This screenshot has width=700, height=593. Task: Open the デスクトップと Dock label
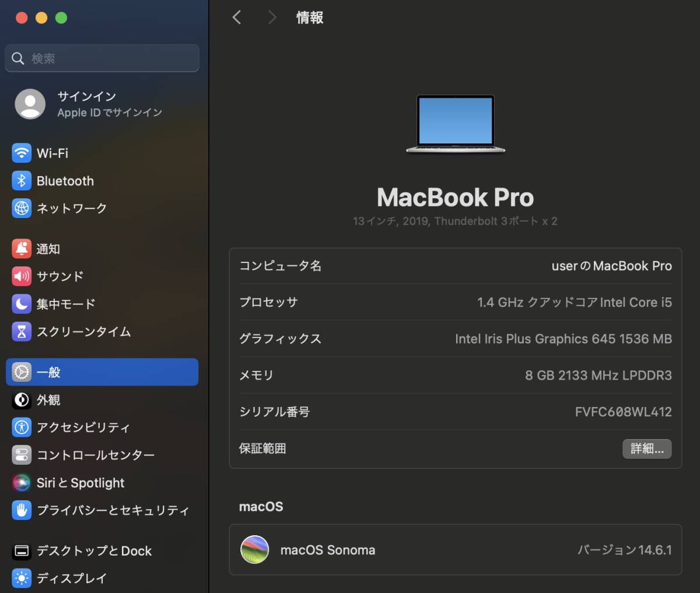(94, 551)
